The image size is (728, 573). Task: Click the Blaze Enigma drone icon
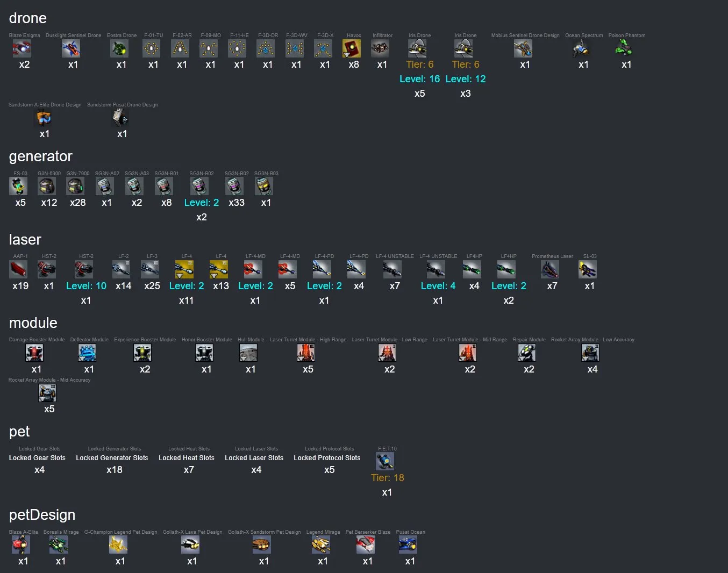[22, 49]
